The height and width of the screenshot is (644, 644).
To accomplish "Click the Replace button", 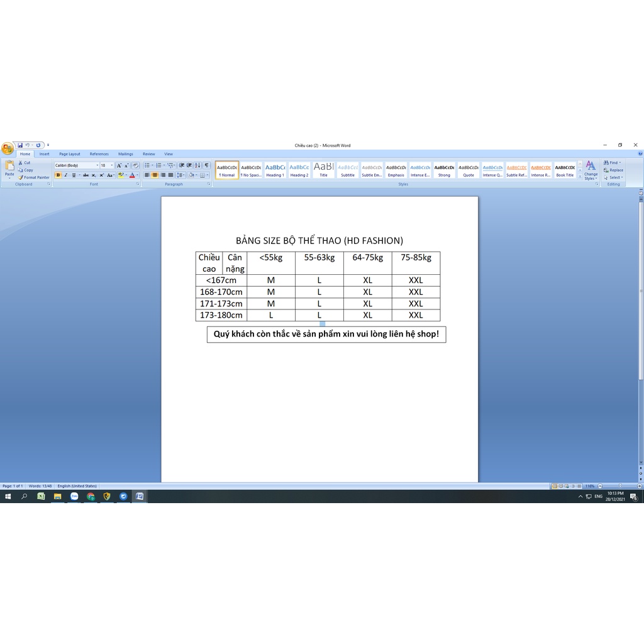I will tap(613, 170).
